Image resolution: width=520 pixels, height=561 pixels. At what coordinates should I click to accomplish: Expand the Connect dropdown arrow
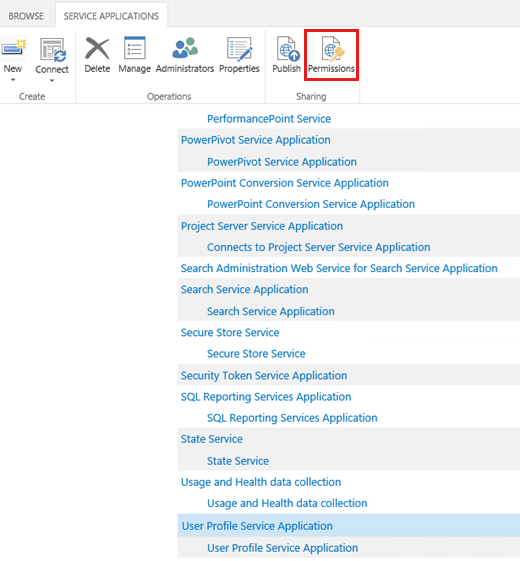coord(52,81)
